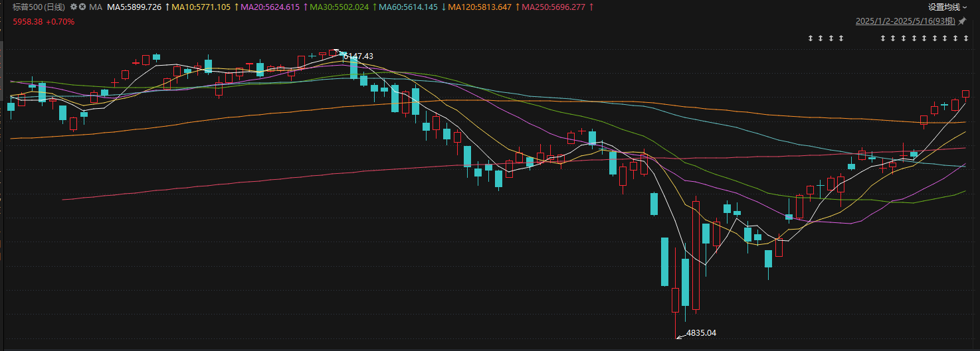The width and height of the screenshot is (980, 351).
Task: Click the MA30:5502.024 value
Action: [341, 7]
